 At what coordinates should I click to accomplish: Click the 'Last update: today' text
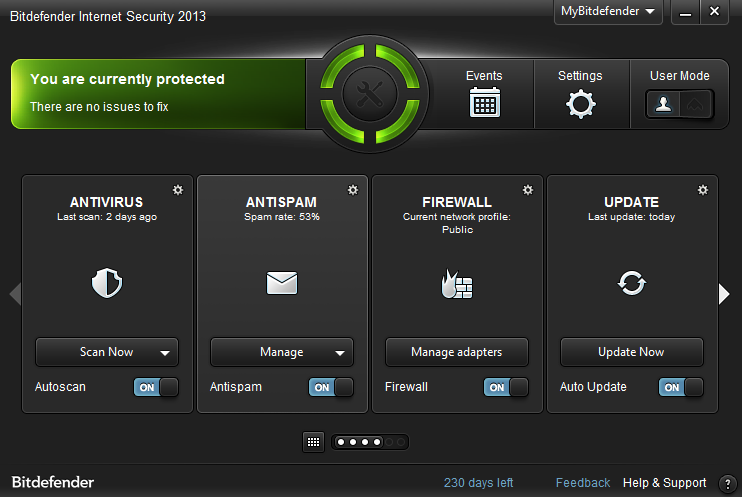point(632,217)
